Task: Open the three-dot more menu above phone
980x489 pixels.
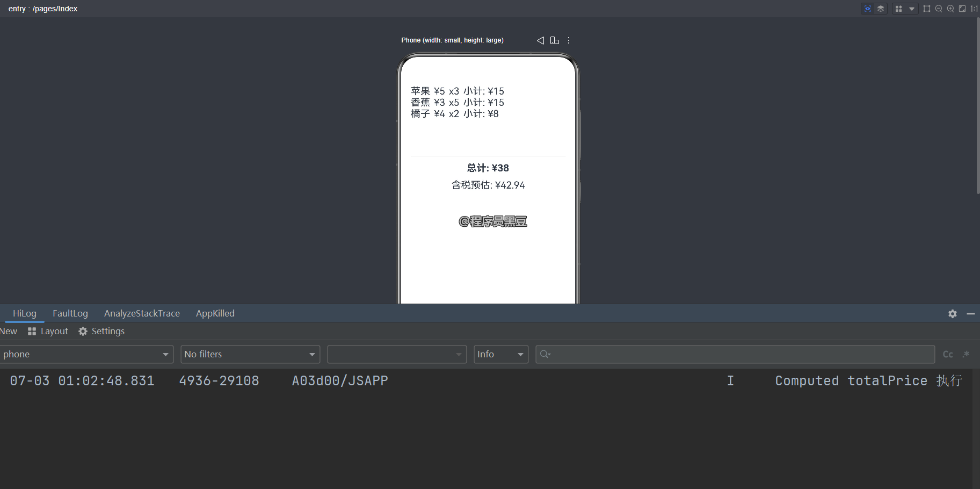Action: coord(569,40)
